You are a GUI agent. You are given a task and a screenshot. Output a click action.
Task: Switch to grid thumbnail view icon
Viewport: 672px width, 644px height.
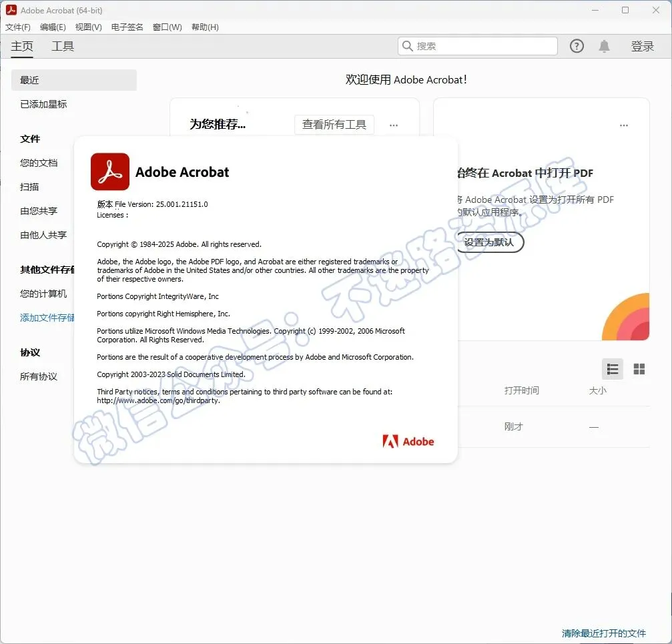click(639, 369)
